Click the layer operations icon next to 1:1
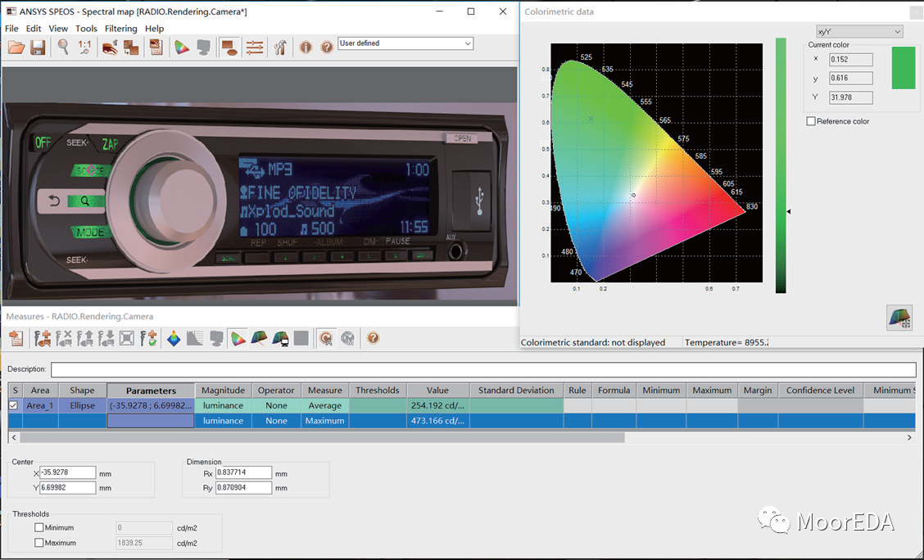This screenshot has height=560, width=924. click(110, 47)
